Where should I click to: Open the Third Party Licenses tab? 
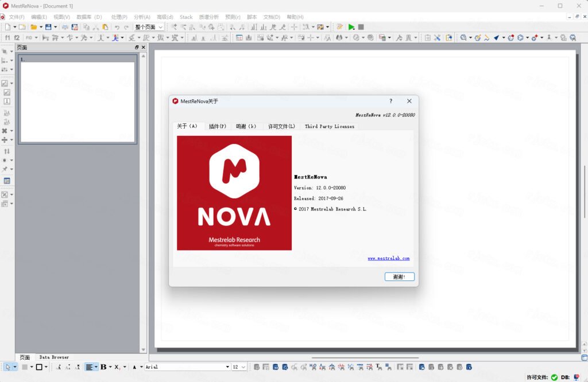(x=329, y=126)
